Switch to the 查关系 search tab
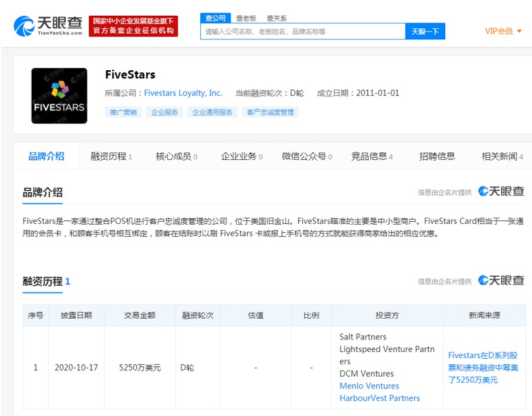Image resolution: width=532 pixels, height=416 pixels. (277, 19)
